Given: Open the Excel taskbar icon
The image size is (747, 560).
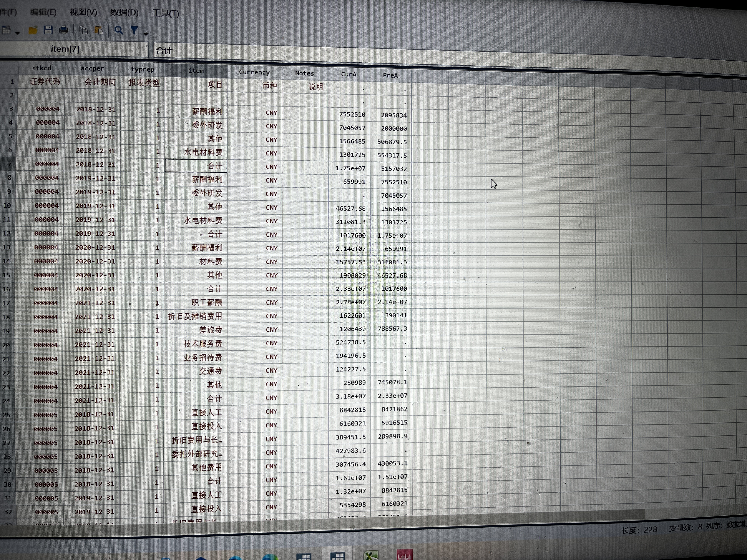Looking at the screenshot, I should tap(371, 555).
